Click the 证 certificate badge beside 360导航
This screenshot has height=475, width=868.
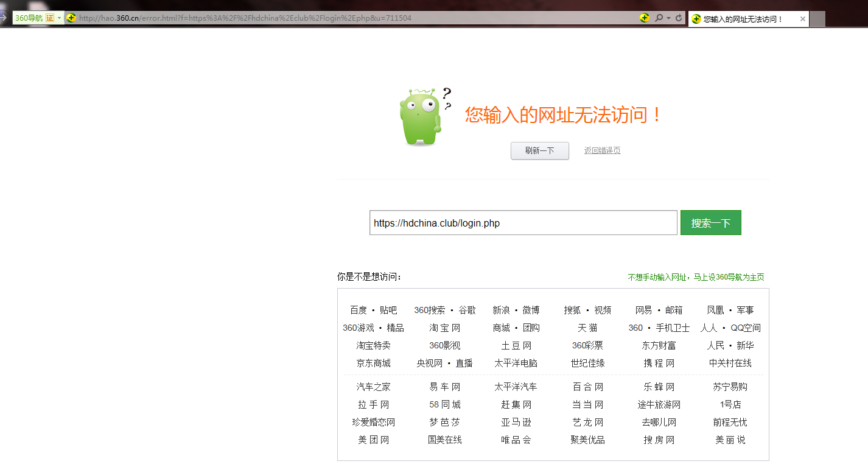[x=50, y=18]
